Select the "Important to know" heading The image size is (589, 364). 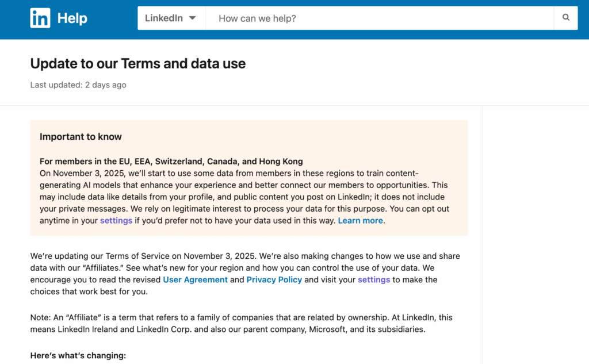81,137
